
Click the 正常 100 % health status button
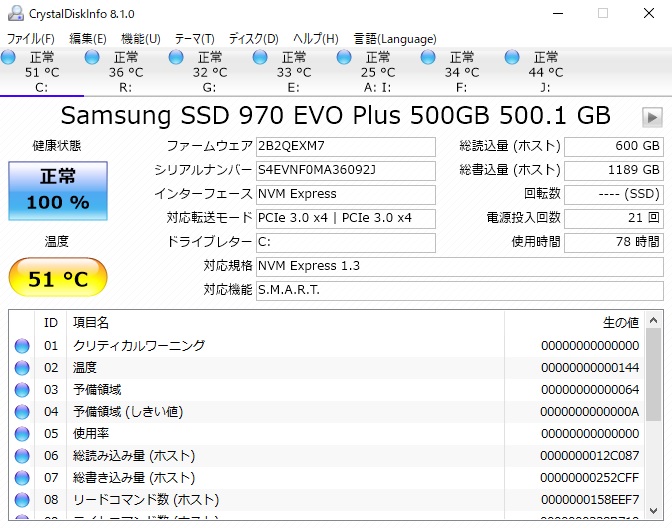point(58,191)
